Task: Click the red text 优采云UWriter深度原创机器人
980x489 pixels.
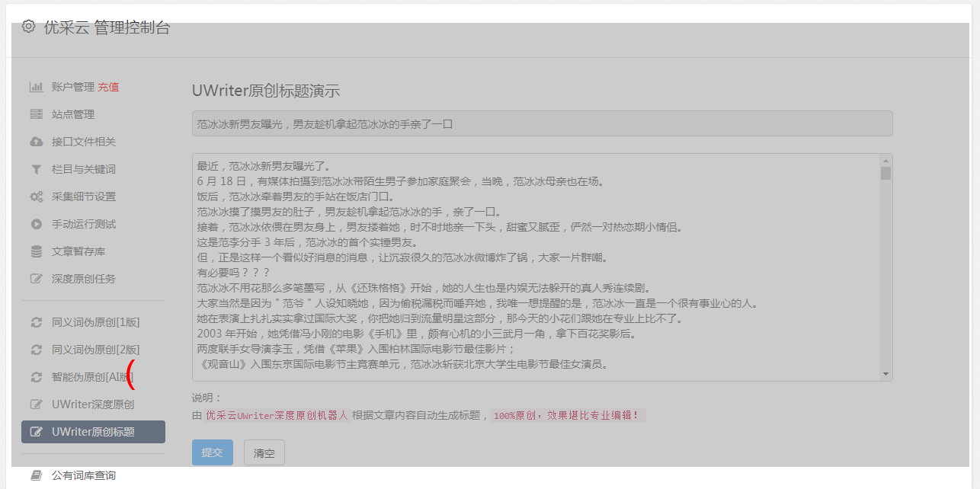Action: point(277,416)
